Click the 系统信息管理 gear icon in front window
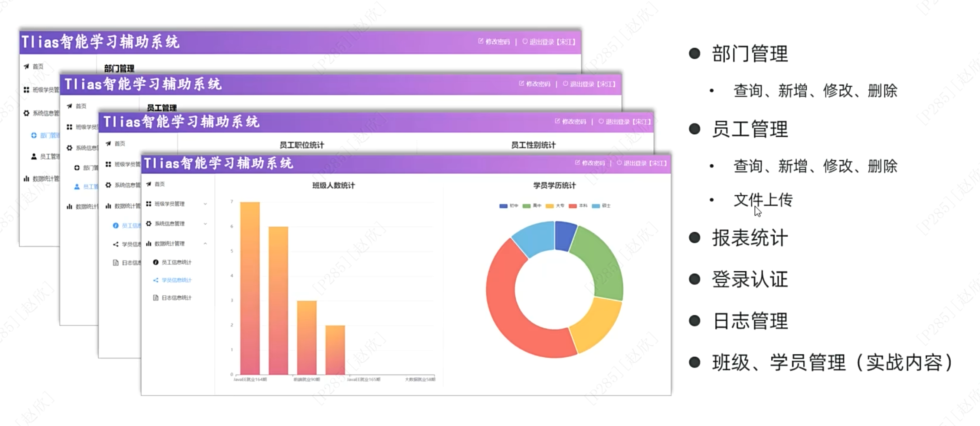The height and width of the screenshot is (426, 980). (149, 224)
